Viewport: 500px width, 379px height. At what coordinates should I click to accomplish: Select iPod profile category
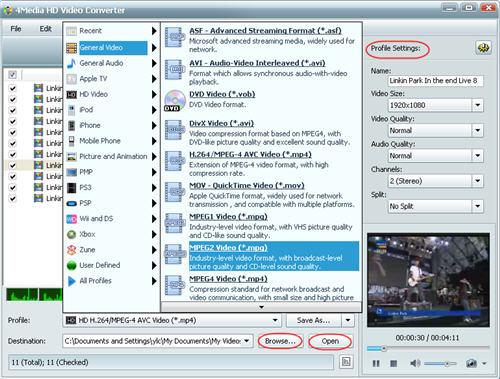coord(111,110)
